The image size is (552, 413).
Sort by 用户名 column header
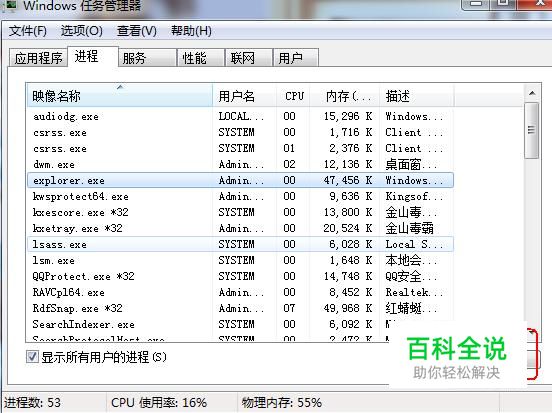pos(245,96)
